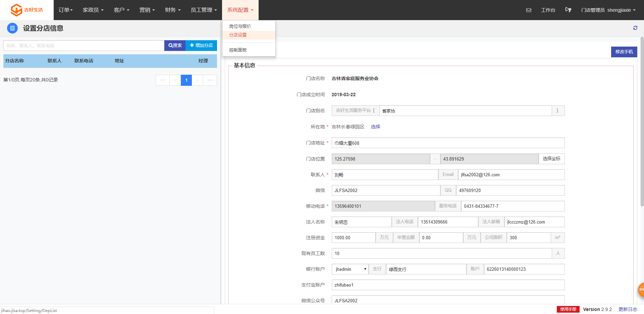
Task: Expand the 员工管理 menu
Action: [204, 10]
